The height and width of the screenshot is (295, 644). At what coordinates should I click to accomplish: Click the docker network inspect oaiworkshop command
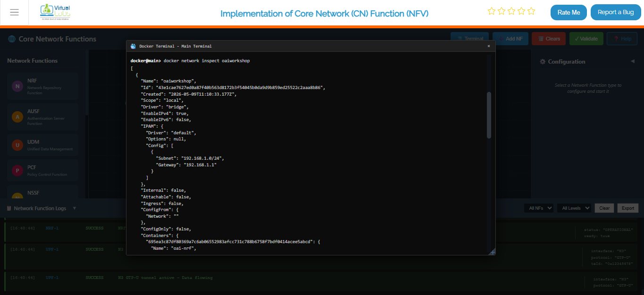207,61
